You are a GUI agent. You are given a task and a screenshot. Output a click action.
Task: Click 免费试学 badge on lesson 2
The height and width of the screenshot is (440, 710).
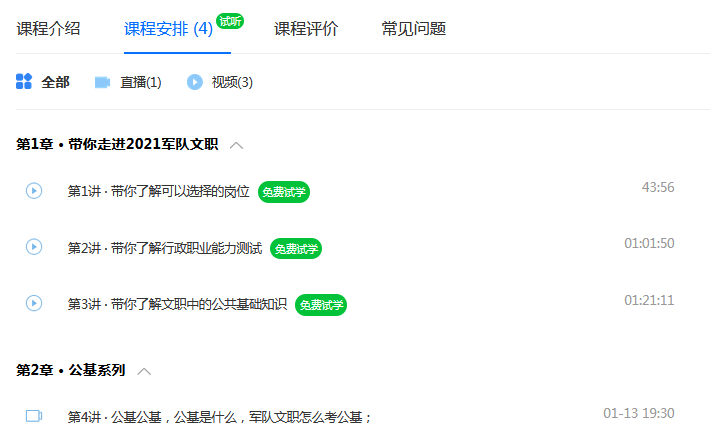click(x=296, y=249)
